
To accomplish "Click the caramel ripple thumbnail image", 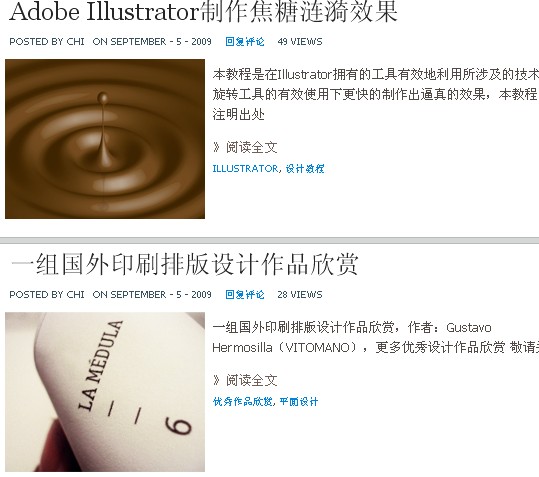I will [x=105, y=139].
